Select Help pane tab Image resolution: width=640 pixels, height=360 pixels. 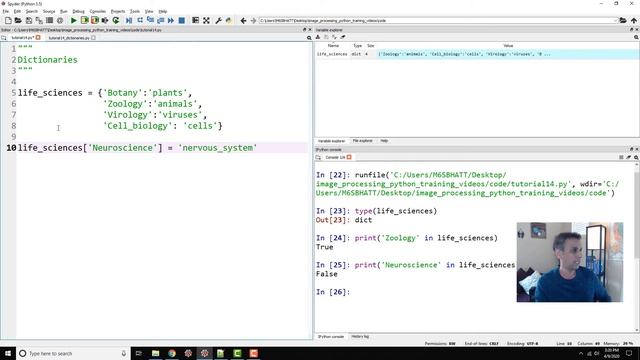click(x=384, y=141)
